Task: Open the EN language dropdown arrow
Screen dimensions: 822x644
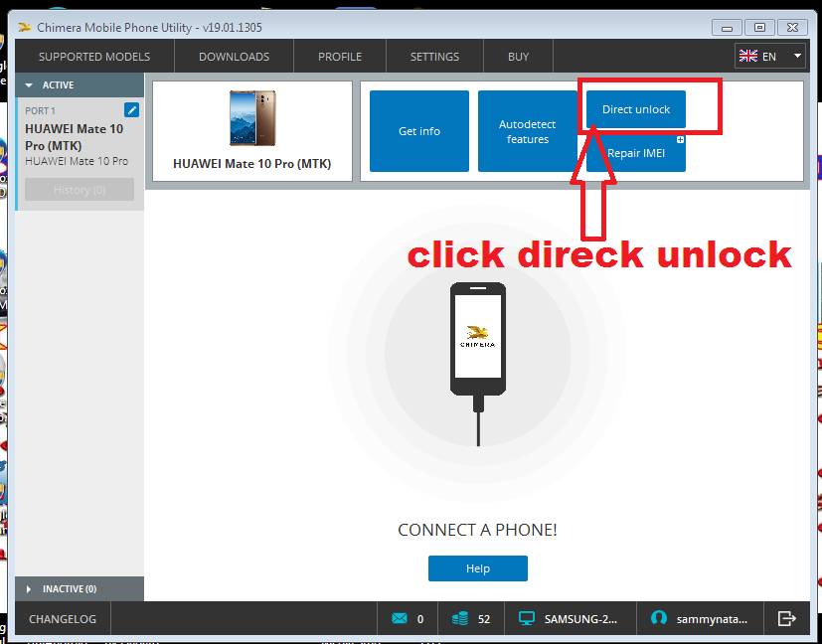Action: tap(797, 56)
